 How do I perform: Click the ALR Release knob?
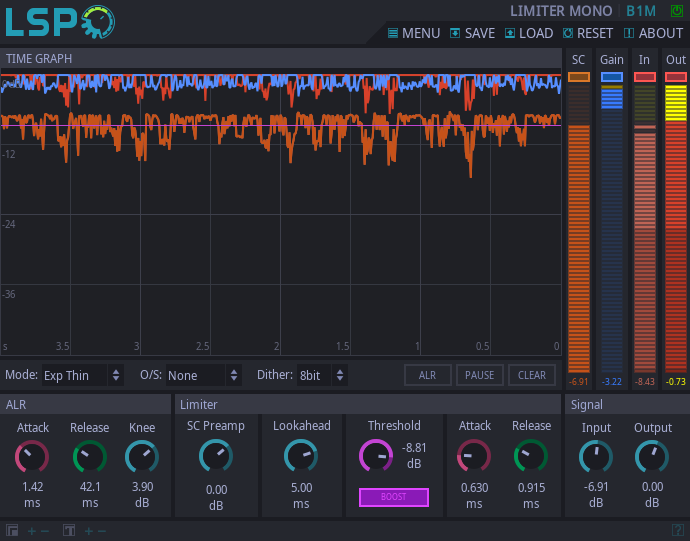[x=90, y=457]
